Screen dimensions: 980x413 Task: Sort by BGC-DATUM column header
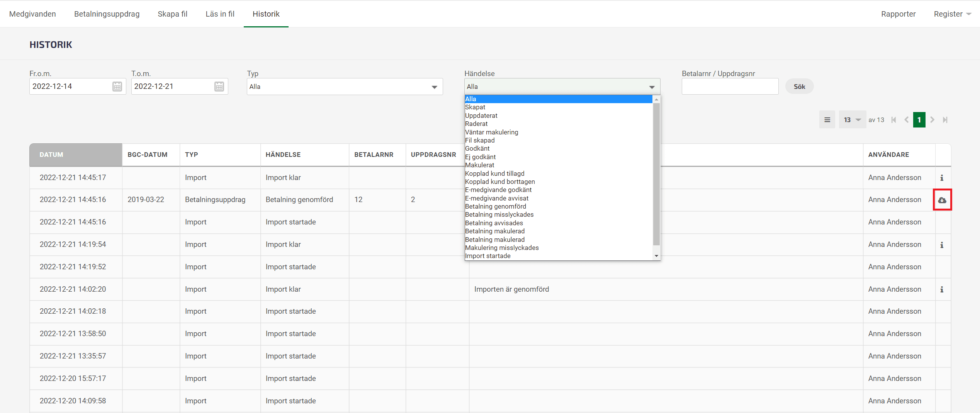[x=151, y=155]
